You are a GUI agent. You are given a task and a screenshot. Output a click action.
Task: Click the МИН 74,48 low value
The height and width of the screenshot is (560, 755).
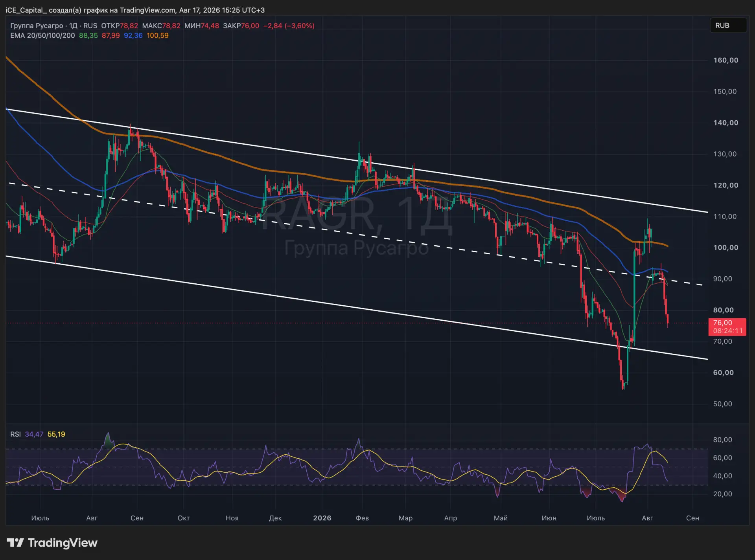(x=202, y=26)
